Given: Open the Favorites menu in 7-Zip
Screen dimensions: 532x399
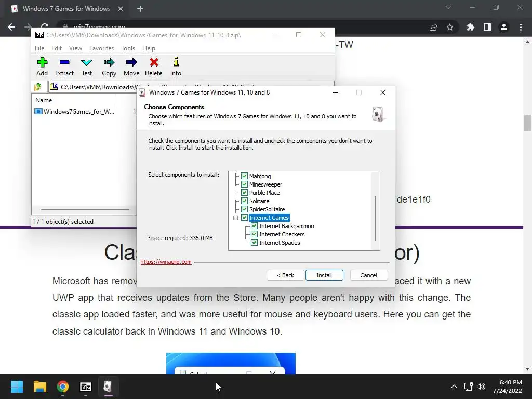Looking at the screenshot, I should click(x=101, y=48).
